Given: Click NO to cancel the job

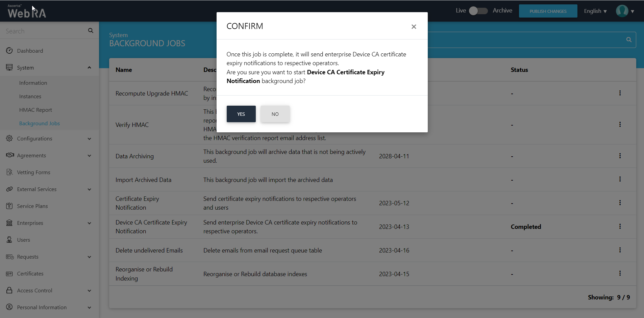Looking at the screenshot, I should click(x=275, y=114).
